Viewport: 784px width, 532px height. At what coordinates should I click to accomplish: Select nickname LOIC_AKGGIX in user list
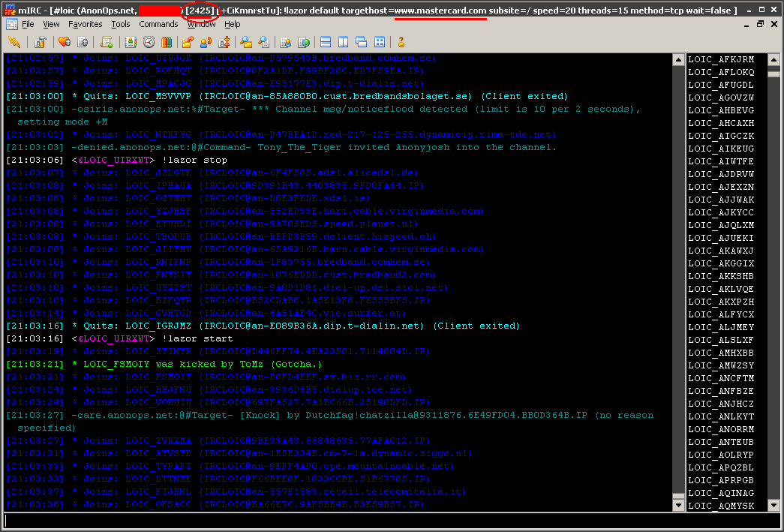pyautogui.click(x=720, y=263)
